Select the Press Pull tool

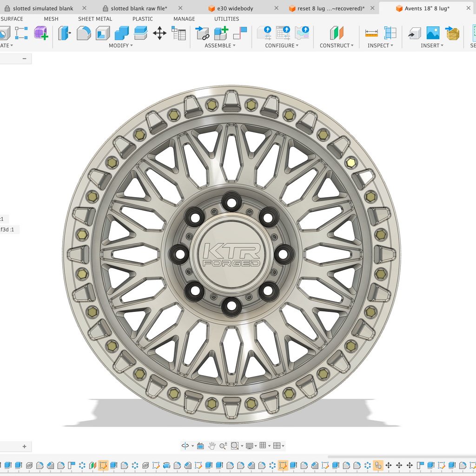64,33
